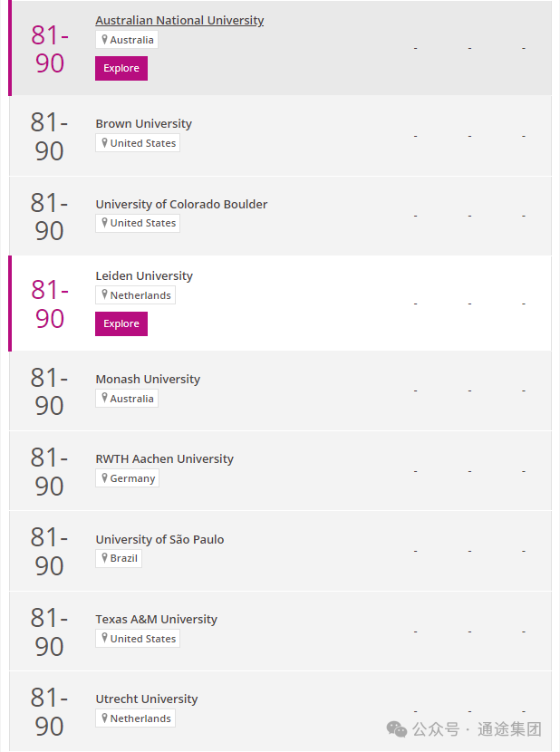The height and width of the screenshot is (752, 560).
Task: Select the Germany location tag under RWTH Aachen
Action: (x=127, y=478)
